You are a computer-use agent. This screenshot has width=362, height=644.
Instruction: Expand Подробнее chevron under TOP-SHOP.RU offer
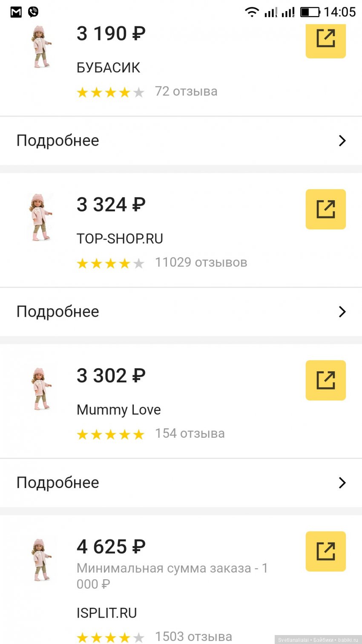342,312
